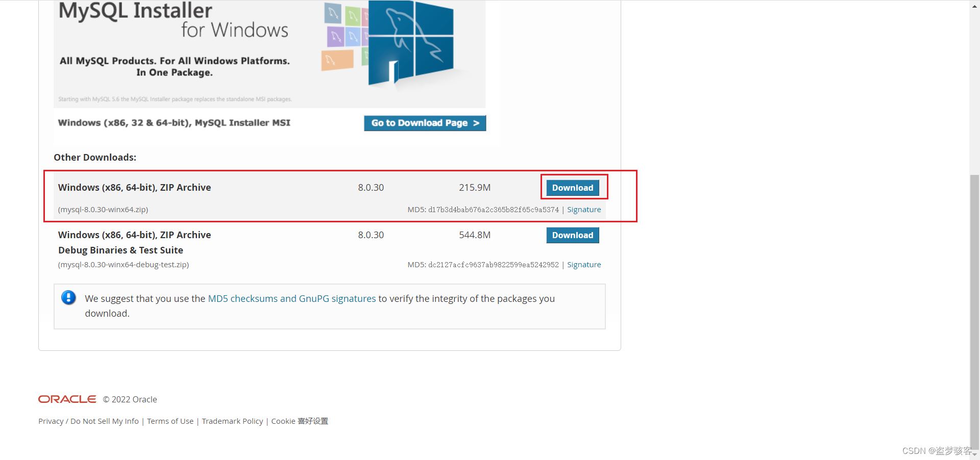
Task: Open Privacy / Do Not Sell My Info
Action: tap(88, 421)
